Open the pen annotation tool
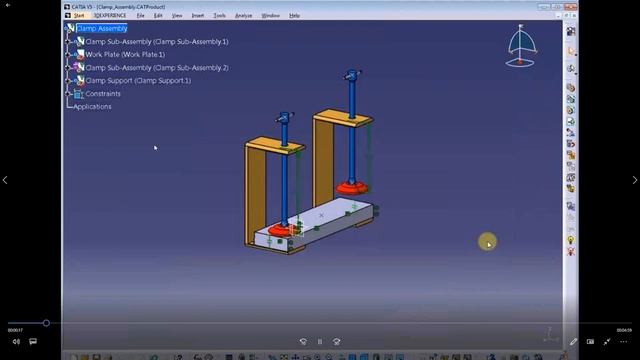 [573, 342]
